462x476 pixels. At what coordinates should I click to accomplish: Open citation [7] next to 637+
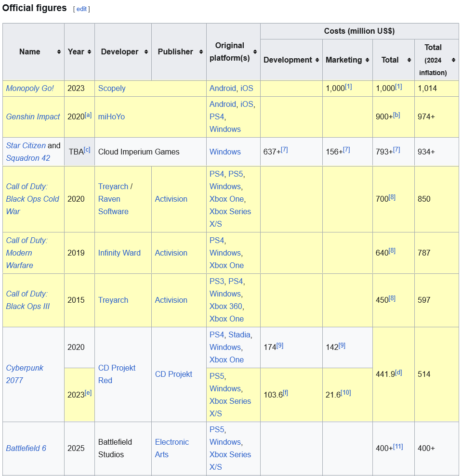pyautogui.click(x=284, y=150)
